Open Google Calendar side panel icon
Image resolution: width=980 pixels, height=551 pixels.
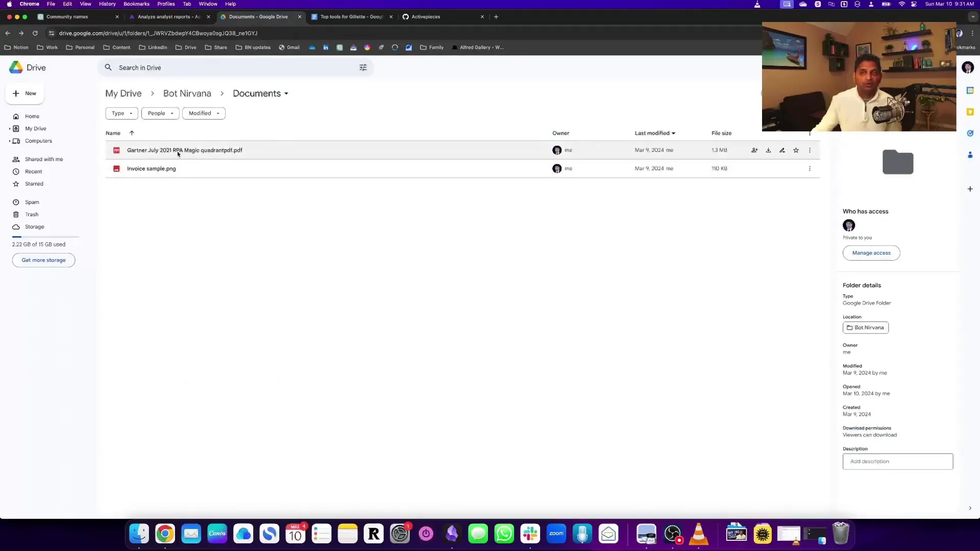coord(970,90)
